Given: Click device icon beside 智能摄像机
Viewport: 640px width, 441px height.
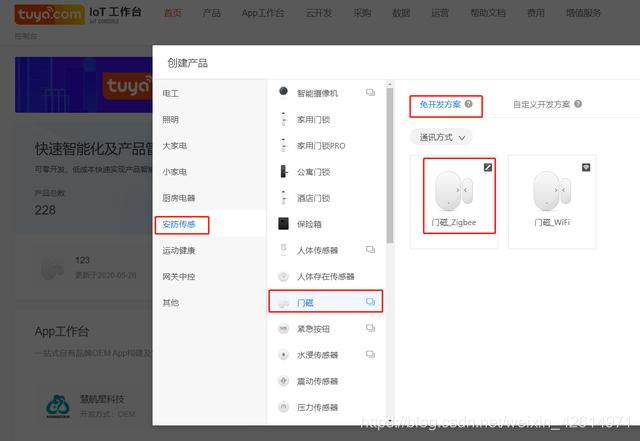Looking at the screenshot, I should (370, 92).
